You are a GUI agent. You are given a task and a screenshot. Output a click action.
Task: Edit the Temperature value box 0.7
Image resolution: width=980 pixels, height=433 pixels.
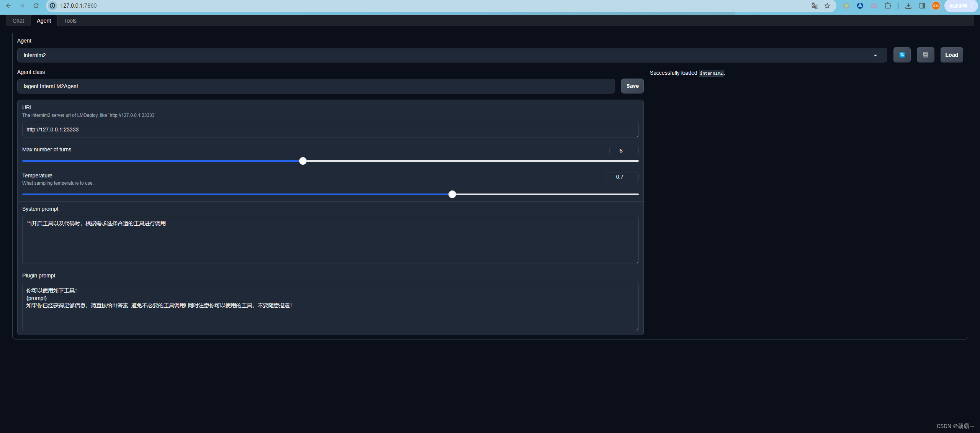click(x=622, y=177)
